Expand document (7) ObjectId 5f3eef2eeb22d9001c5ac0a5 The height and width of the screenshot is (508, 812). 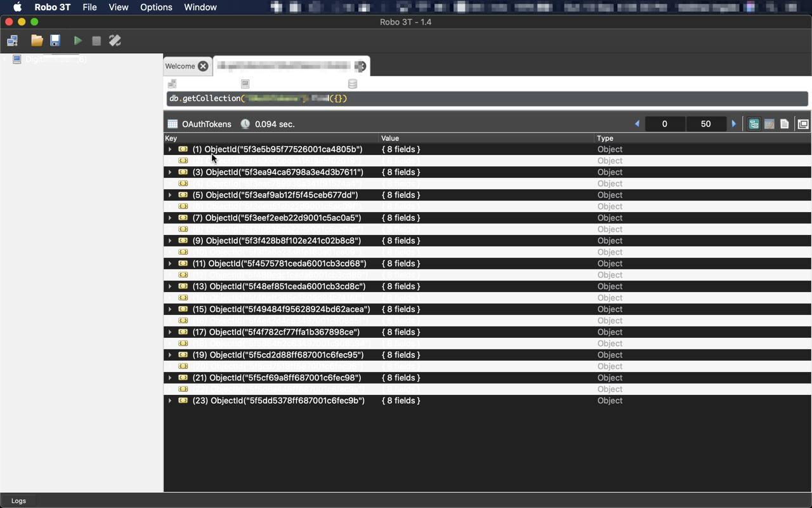point(170,218)
